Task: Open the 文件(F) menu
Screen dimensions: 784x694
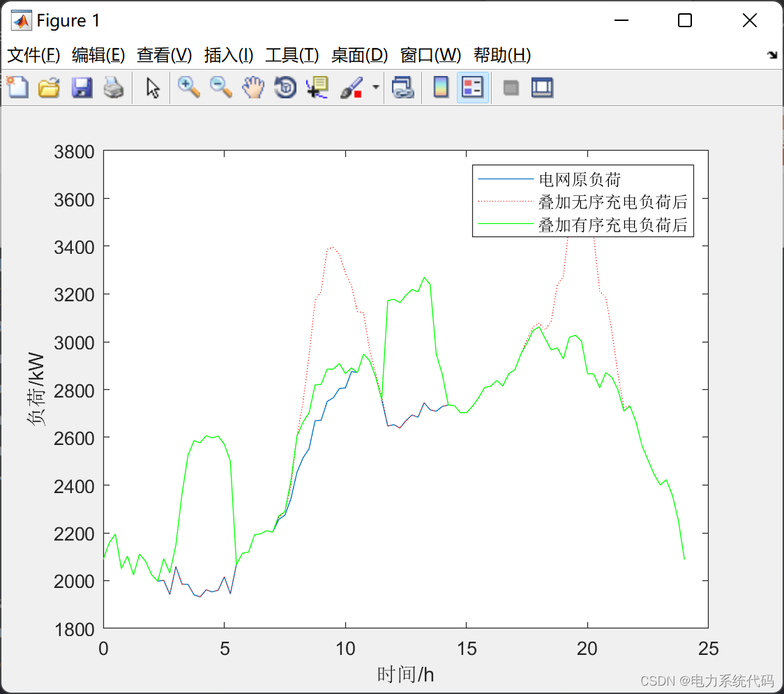Action: (x=33, y=54)
